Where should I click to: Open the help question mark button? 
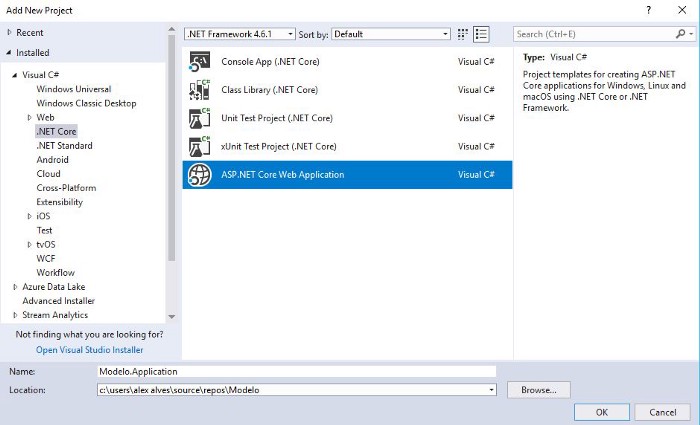[x=649, y=10]
